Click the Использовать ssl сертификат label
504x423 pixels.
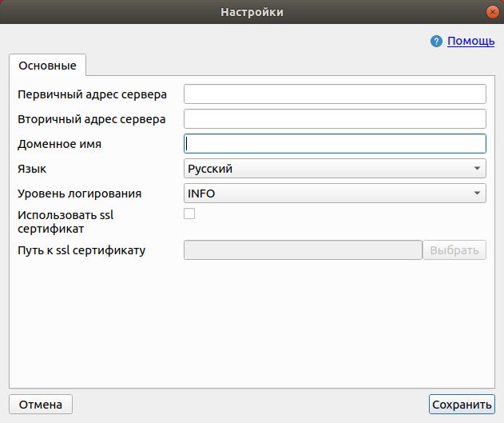tap(65, 222)
